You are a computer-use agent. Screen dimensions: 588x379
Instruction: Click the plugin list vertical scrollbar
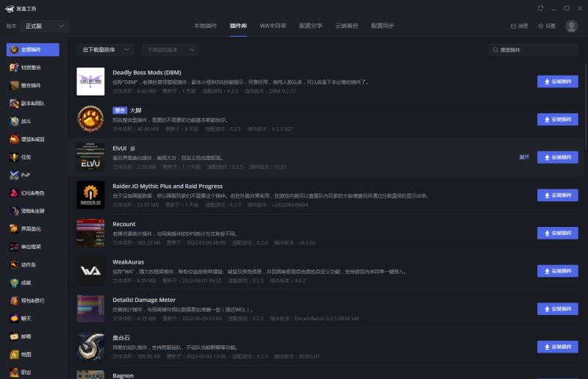(585, 107)
